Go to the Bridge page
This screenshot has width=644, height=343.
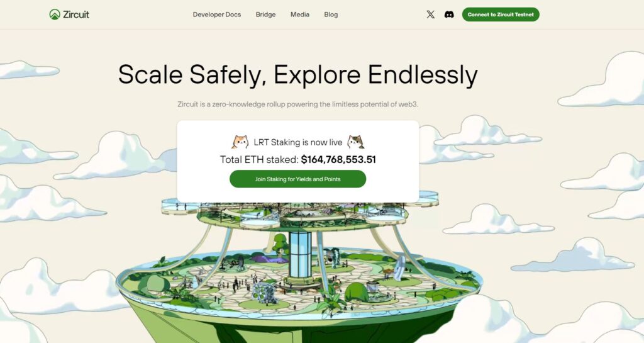(x=266, y=14)
